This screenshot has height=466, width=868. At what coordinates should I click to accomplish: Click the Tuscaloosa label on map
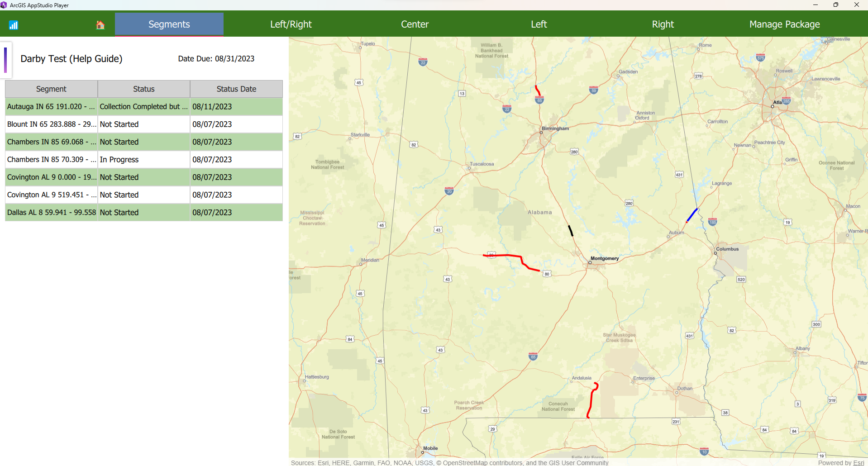(482, 164)
